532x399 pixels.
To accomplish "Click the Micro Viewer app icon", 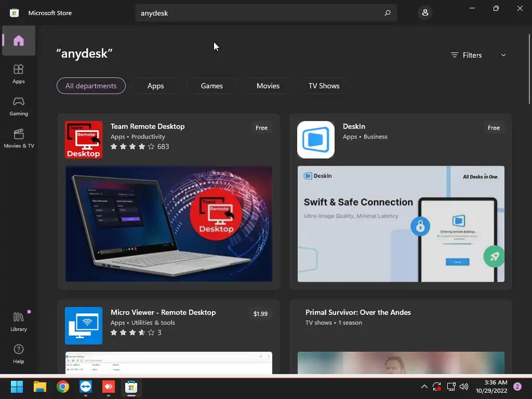I will pyautogui.click(x=84, y=326).
